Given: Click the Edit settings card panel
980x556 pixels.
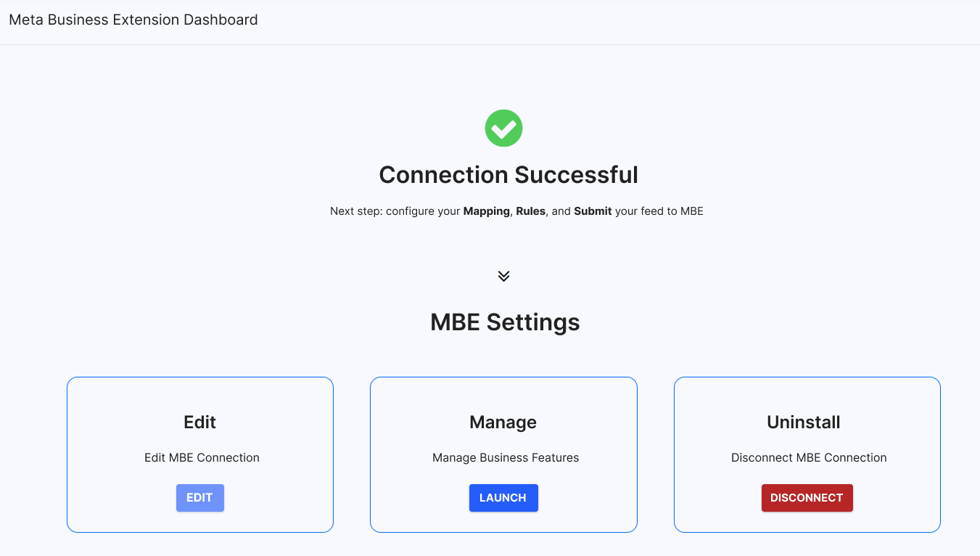Looking at the screenshot, I should tap(200, 454).
